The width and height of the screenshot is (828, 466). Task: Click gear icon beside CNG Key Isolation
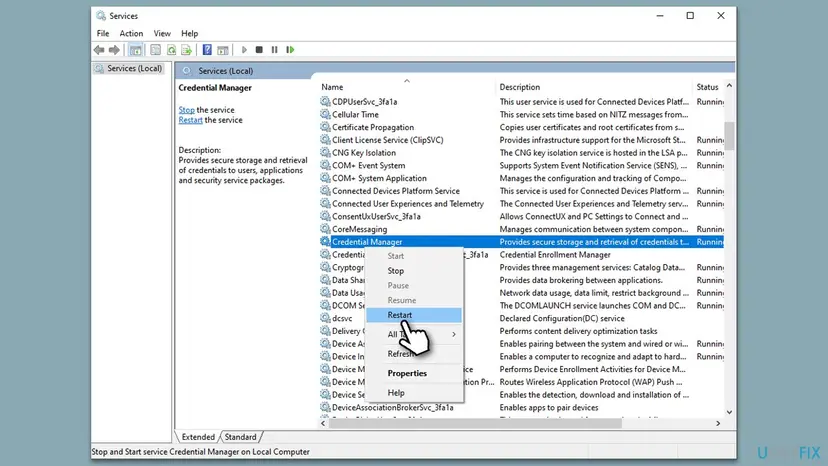pyautogui.click(x=325, y=152)
